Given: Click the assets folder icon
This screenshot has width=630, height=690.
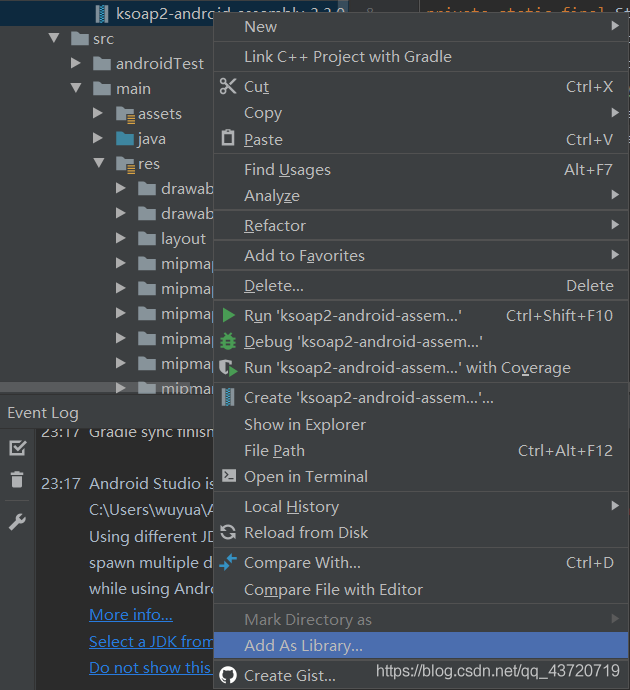Looking at the screenshot, I should pyautogui.click(x=125, y=114).
